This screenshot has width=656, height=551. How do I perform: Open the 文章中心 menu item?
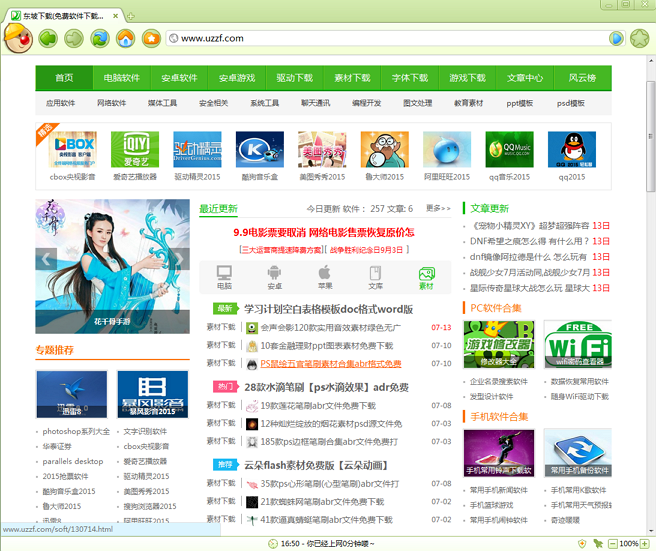pos(525,78)
